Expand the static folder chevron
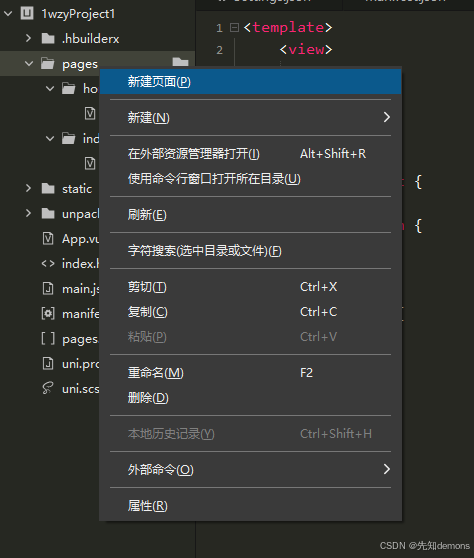The width and height of the screenshot is (474, 558). (28, 188)
